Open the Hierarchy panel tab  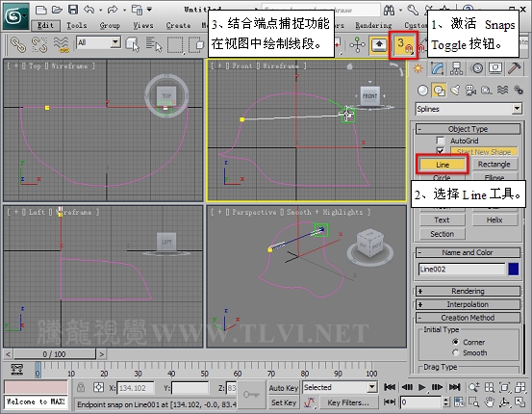point(456,68)
